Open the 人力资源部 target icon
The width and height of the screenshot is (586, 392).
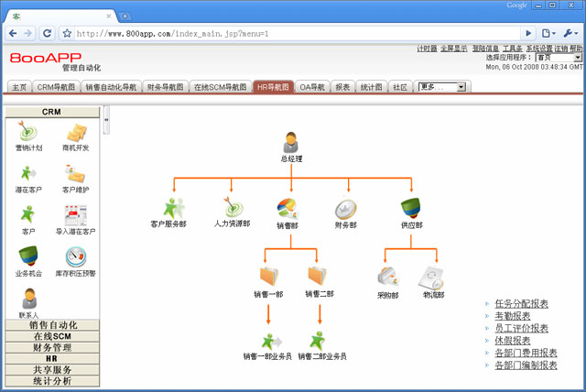(231, 208)
